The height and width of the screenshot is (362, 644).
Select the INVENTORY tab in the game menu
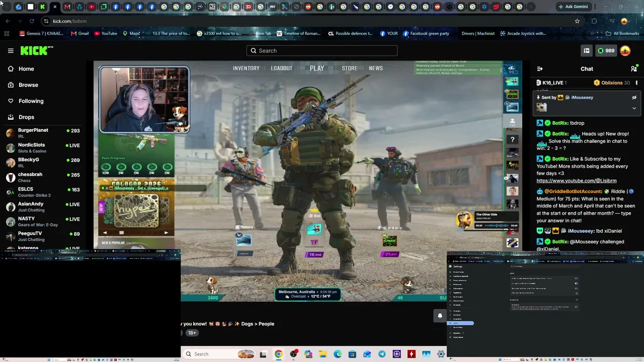tap(246, 68)
